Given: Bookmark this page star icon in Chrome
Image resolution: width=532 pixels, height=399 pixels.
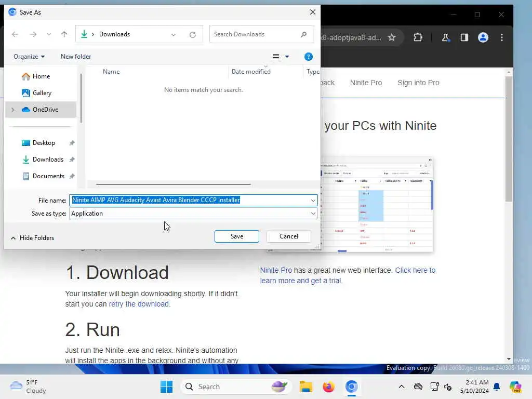Looking at the screenshot, I should pos(392,37).
